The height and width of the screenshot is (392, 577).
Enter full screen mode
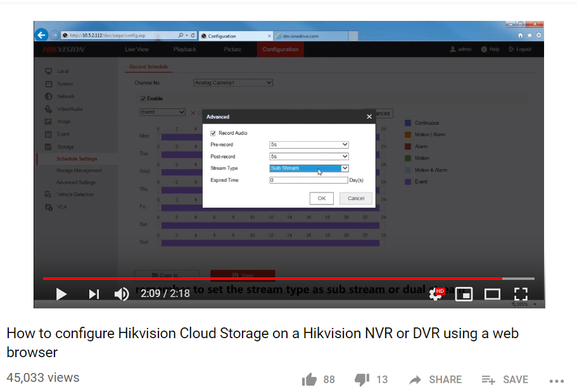521,294
